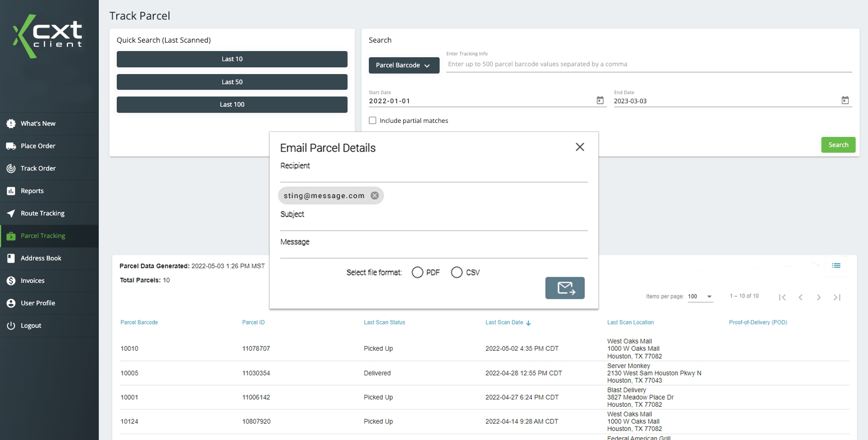Jump to last page using pagination arrows
The height and width of the screenshot is (440, 868).
point(837,297)
